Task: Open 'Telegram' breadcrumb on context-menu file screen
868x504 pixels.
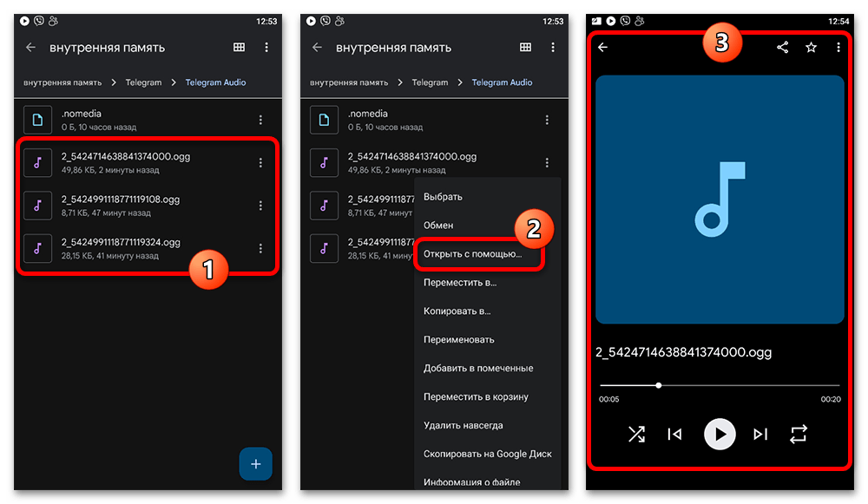Action: [x=431, y=82]
